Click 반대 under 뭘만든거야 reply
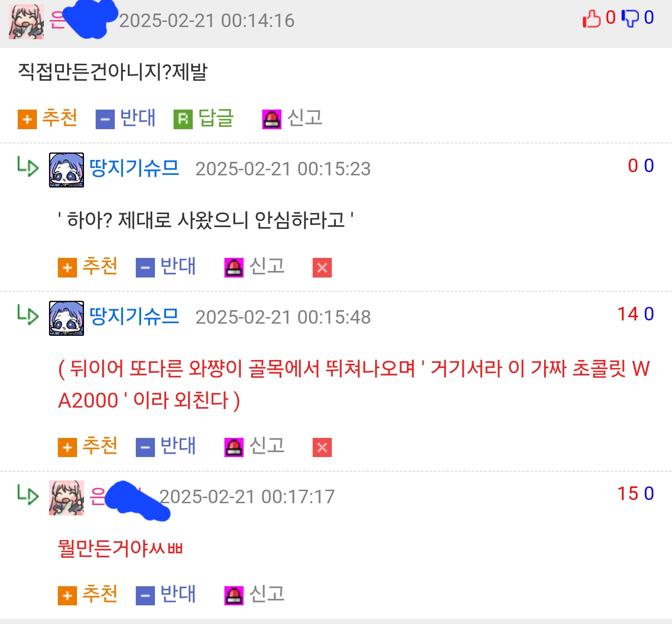Screen dimensions: 672x624 [166, 595]
